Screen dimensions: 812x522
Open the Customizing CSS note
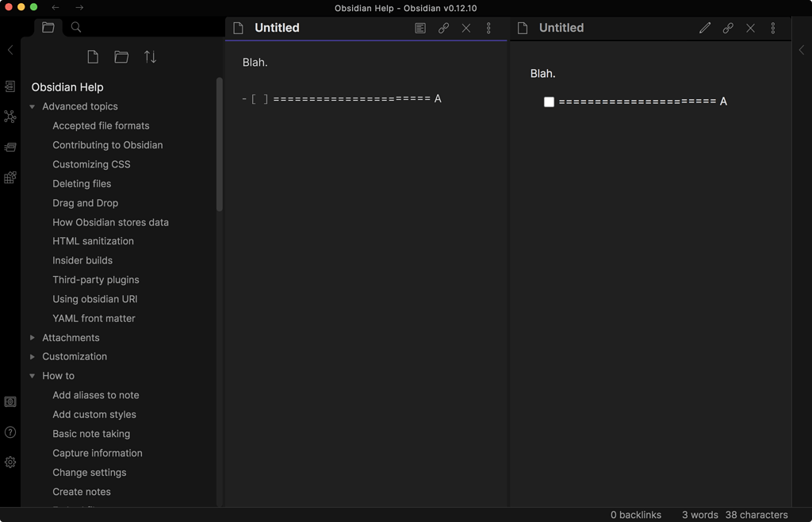(91, 164)
